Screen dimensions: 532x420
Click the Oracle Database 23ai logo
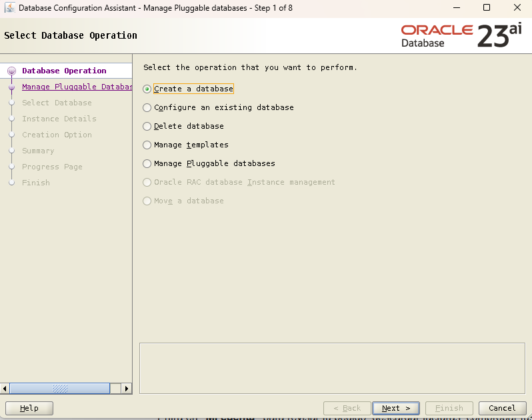point(461,35)
